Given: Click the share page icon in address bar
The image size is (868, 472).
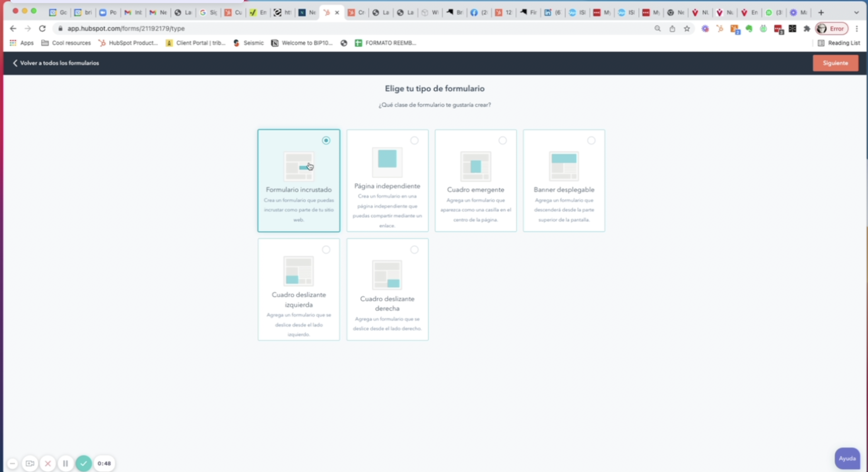Looking at the screenshot, I should 672,29.
